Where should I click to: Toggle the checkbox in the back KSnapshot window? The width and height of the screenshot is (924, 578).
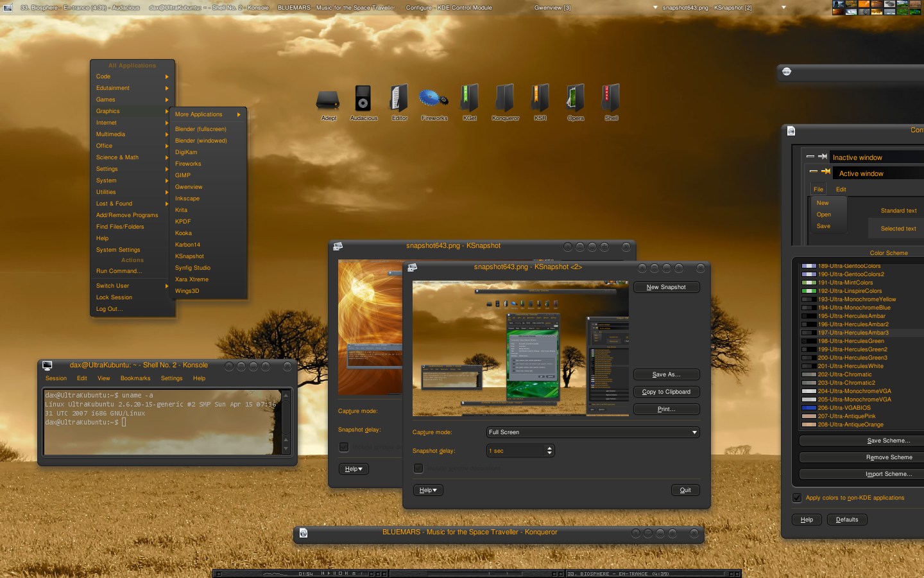[343, 447]
